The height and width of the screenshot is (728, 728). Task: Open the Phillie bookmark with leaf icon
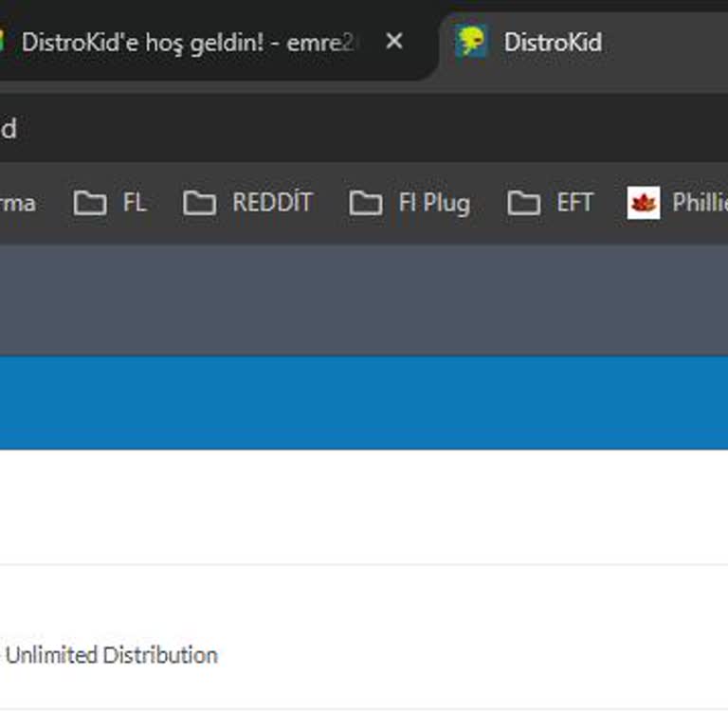(676, 203)
